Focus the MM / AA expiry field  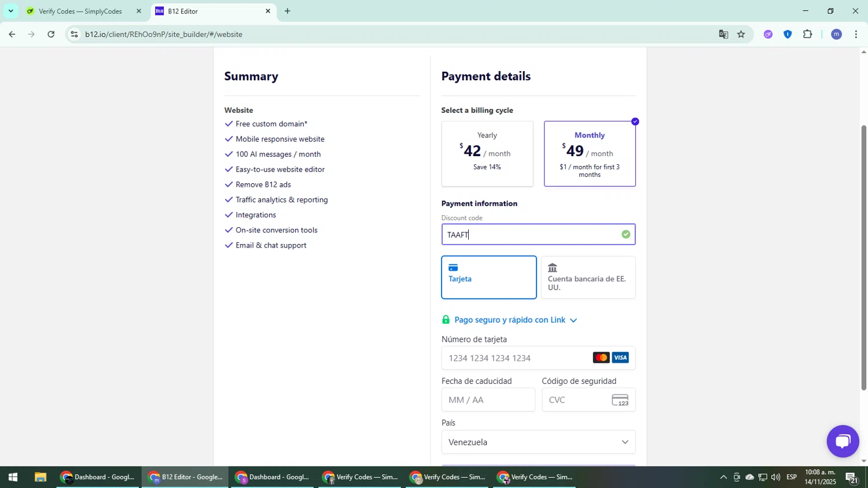(x=488, y=400)
